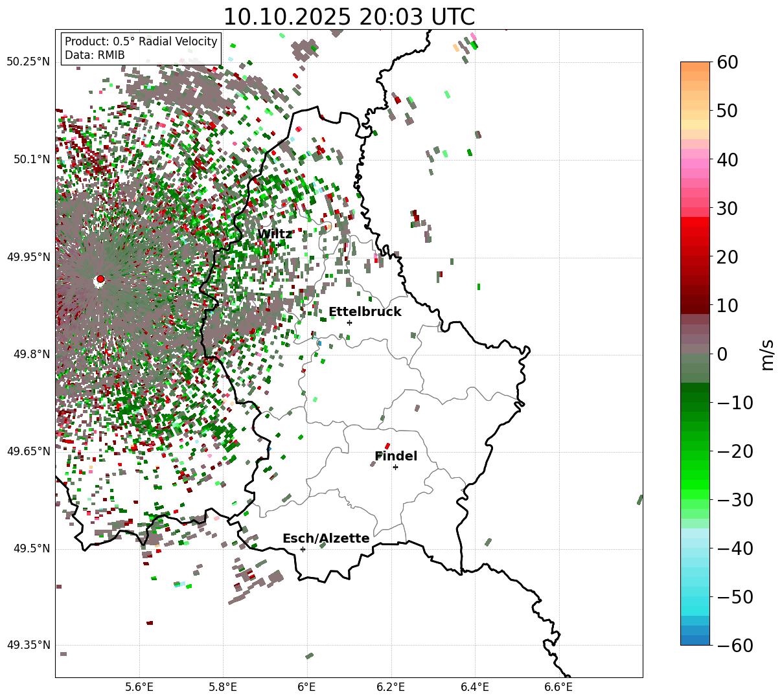Click the bright green colorbar segment near −25

(695, 476)
